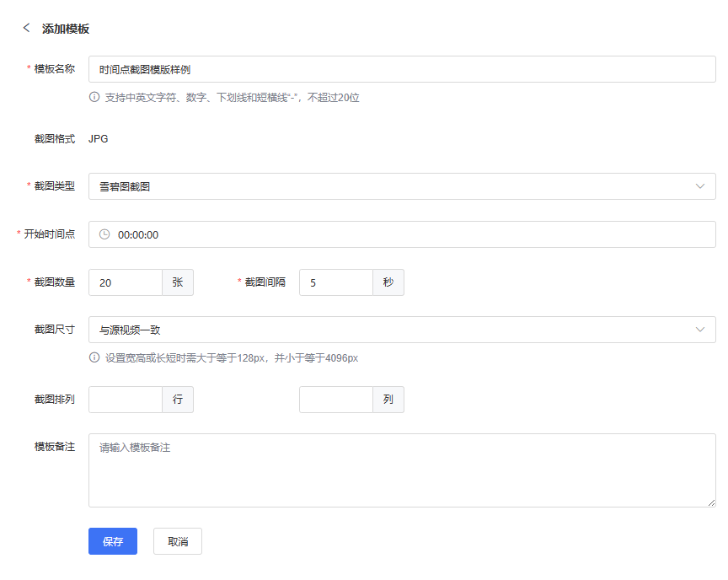
Task: Click the 截图排列 columns input box
Action: pyautogui.click(x=335, y=400)
